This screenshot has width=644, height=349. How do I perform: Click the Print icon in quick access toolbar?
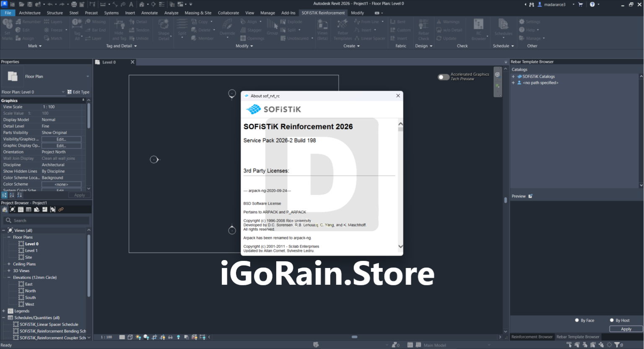point(74,4)
